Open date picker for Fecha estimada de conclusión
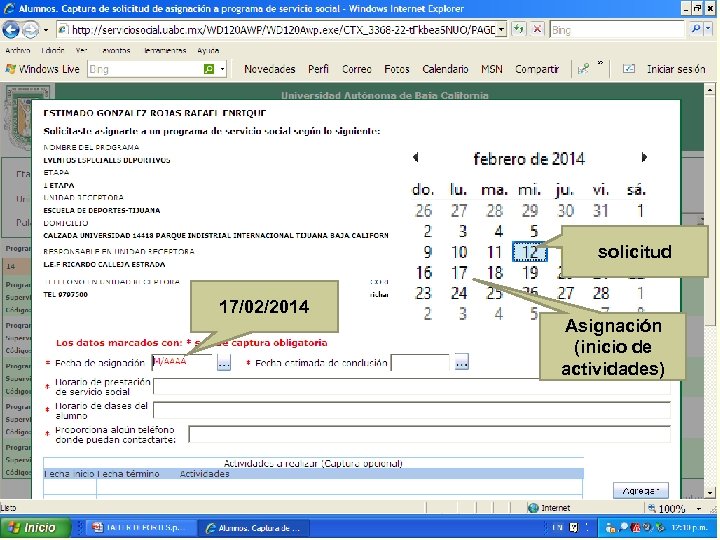This screenshot has height=540, width=720. coord(462,363)
